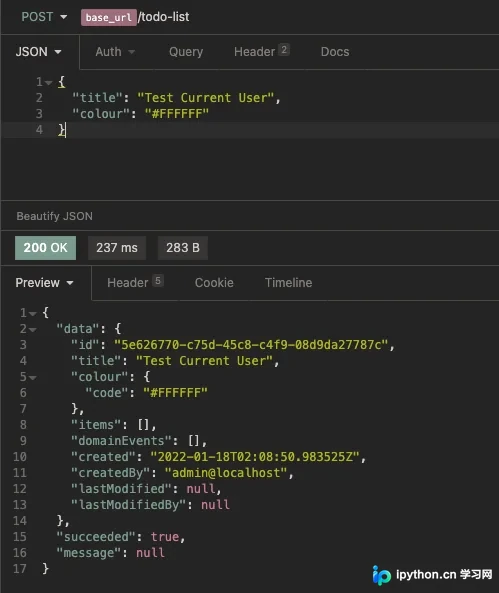Collapse the "data" object fold arrow
The image size is (499, 593).
click(x=33, y=330)
